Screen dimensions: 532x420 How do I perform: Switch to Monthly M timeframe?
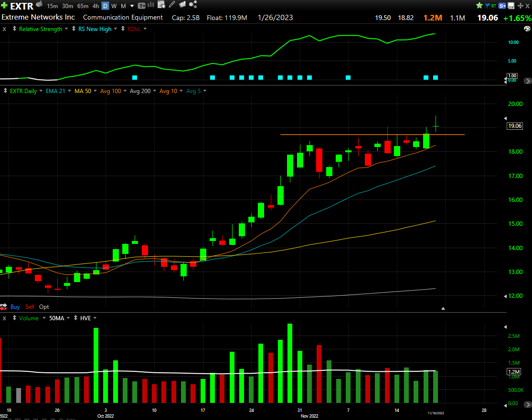click(x=123, y=6)
